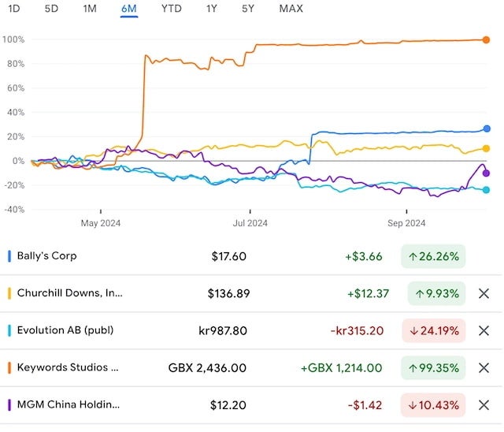Click the Evolution AB 24.19% decline badge
The image size is (504, 432).
point(433,330)
